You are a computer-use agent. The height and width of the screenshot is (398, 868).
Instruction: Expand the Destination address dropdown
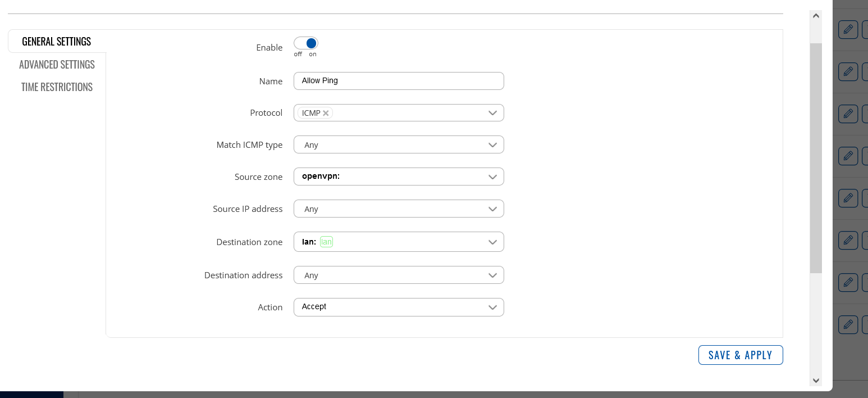(x=399, y=275)
